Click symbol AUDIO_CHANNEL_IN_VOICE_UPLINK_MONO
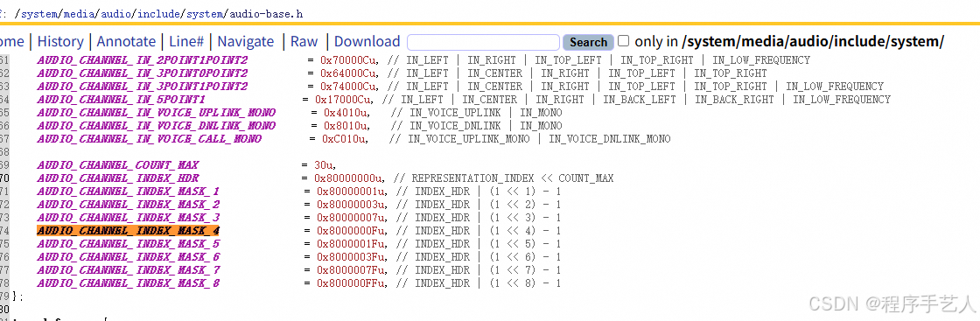 pyautogui.click(x=157, y=113)
